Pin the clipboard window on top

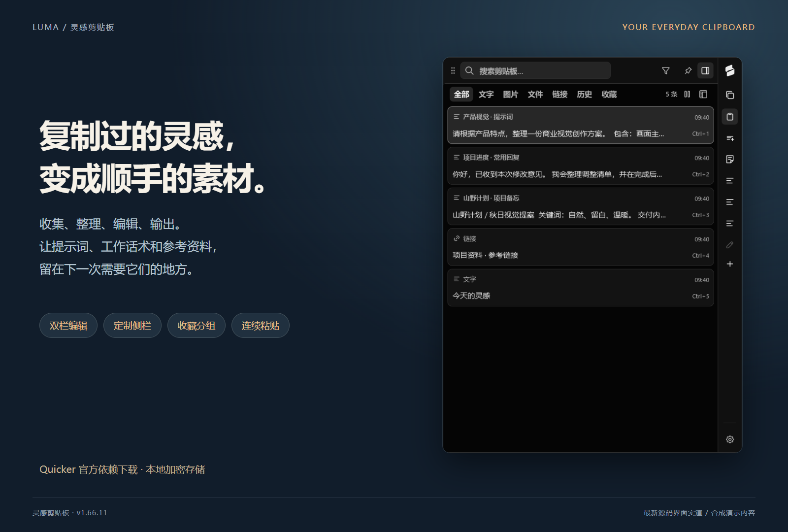coord(688,71)
